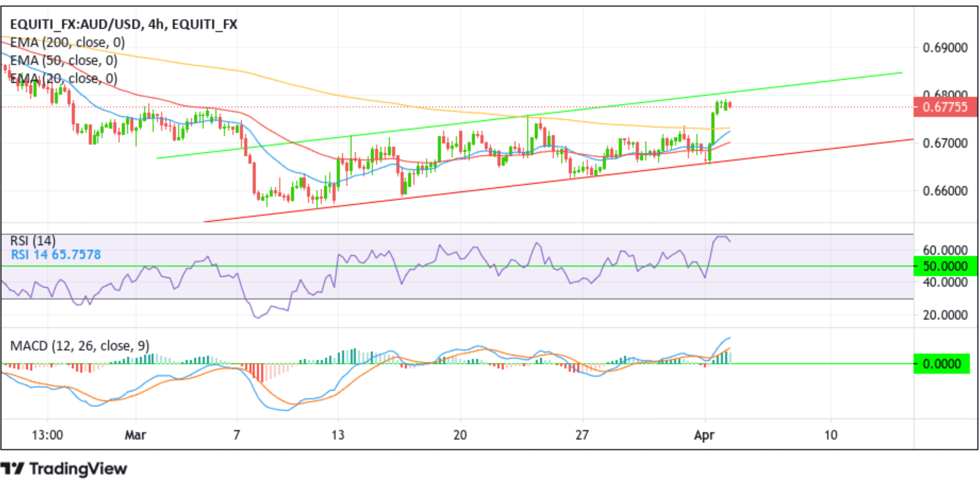Click the green 0.0000 MACD level tag

942,364
